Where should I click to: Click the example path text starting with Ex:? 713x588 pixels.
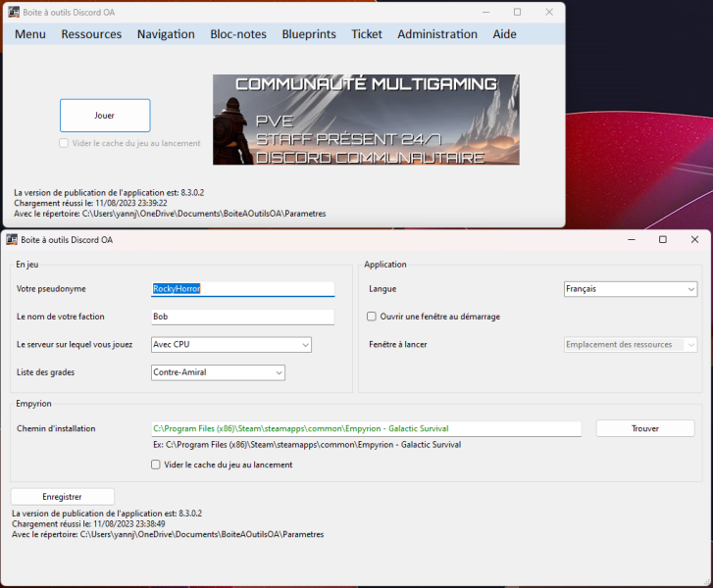click(307, 444)
